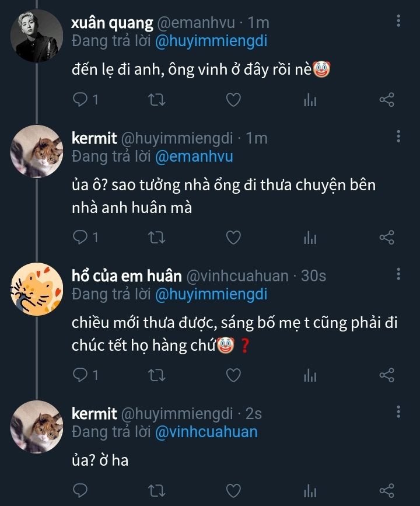Reply to xuân quang's tweet

pyautogui.click(x=80, y=100)
